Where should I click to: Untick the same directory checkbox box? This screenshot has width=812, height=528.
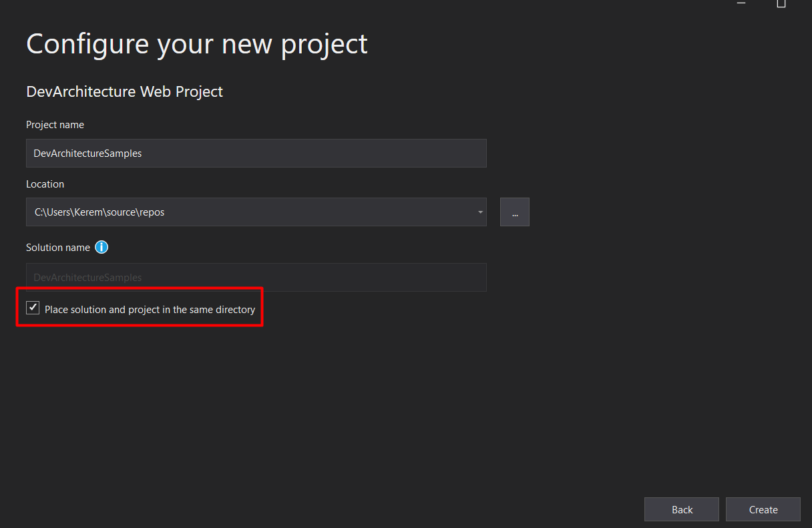[x=33, y=308]
